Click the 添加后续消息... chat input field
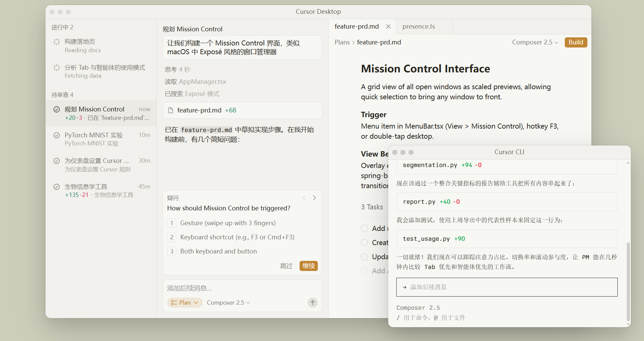This screenshot has width=644, height=341. (x=242, y=288)
